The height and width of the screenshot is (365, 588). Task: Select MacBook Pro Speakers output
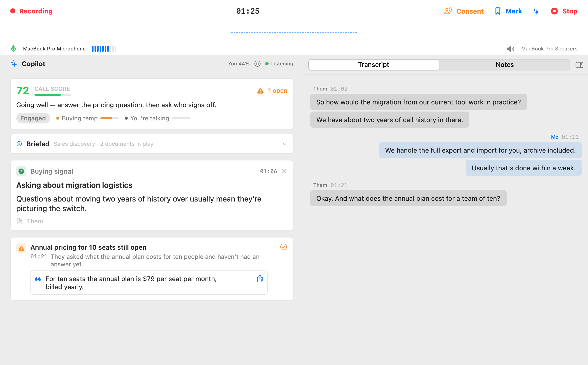tap(549, 49)
